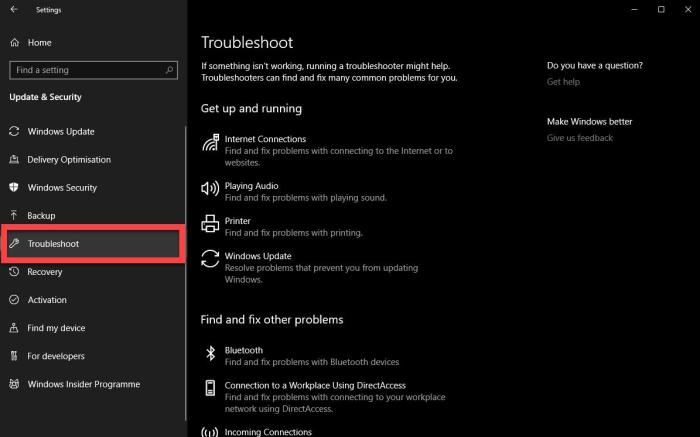This screenshot has width=700, height=437.
Task: Click the Bluetooth troubleshooter icon
Action: (x=210, y=353)
